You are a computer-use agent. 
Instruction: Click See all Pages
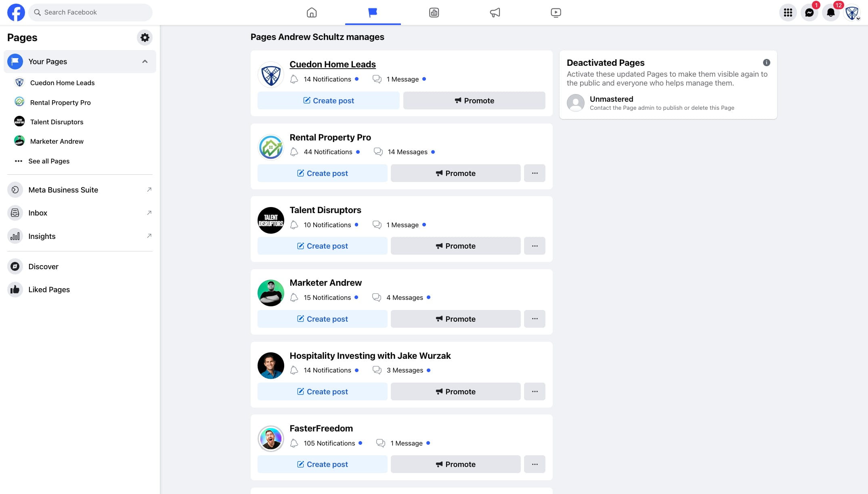[80, 161]
